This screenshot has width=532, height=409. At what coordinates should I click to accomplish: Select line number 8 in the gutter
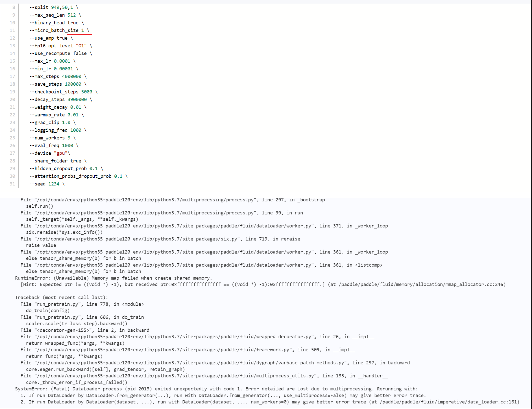click(13, 7)
